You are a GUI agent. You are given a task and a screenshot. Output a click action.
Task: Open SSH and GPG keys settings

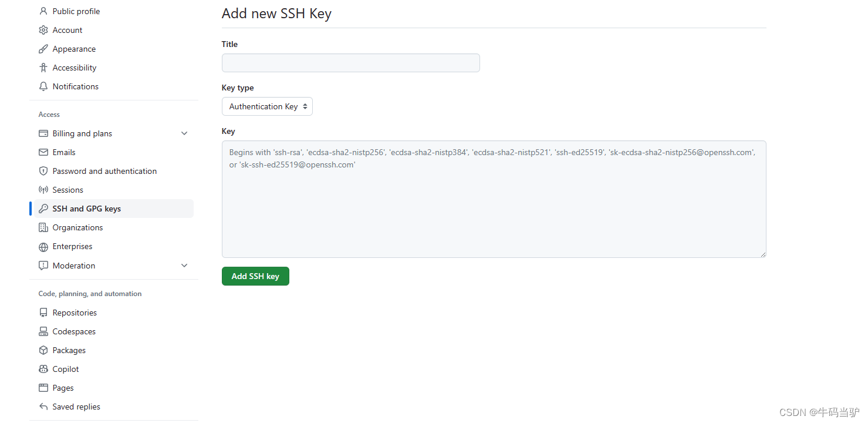tap(86, 209)
